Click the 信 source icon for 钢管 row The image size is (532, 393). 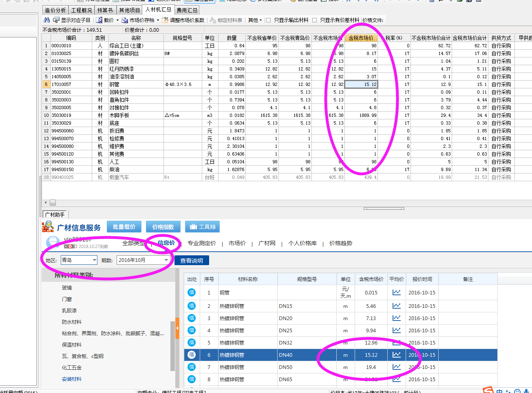click(192, 292)
